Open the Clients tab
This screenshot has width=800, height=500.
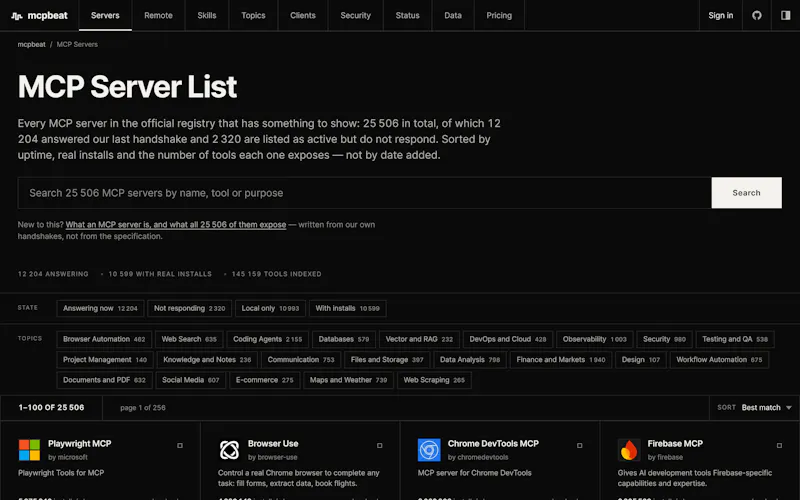[x=303, y=15]
